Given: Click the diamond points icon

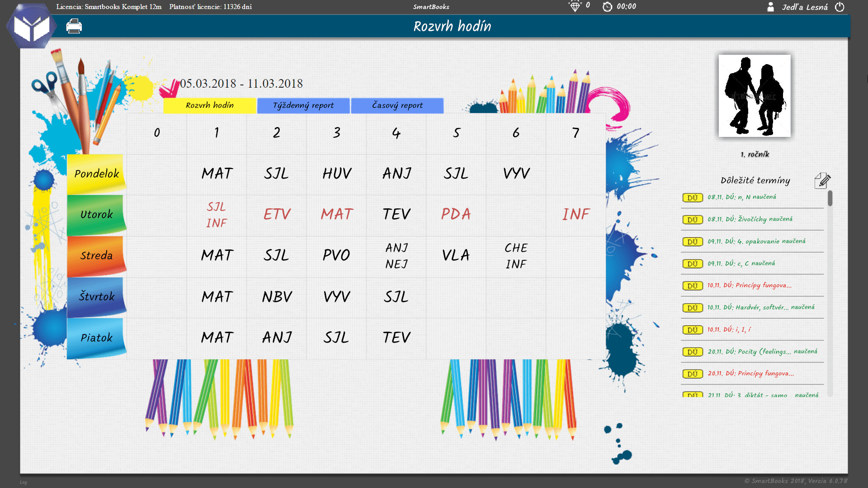Looking at the screenshot, I should pyautogui.click(x=575, y=6).
